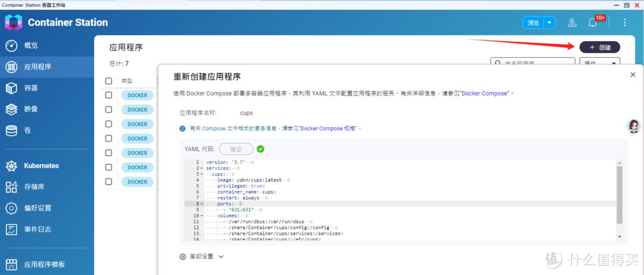Toggle the select-all checkbox in table header
Viewport: 644px width, 275px height.
click(109, 81)
